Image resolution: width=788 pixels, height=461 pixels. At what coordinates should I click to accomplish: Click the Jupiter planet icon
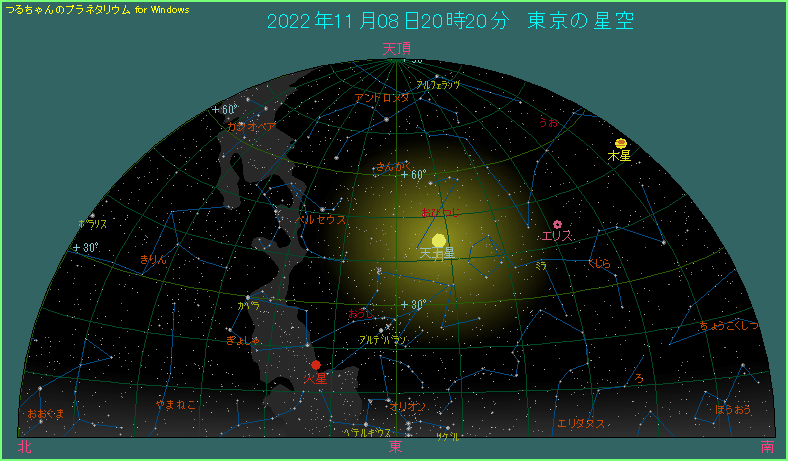pos(621,143)
